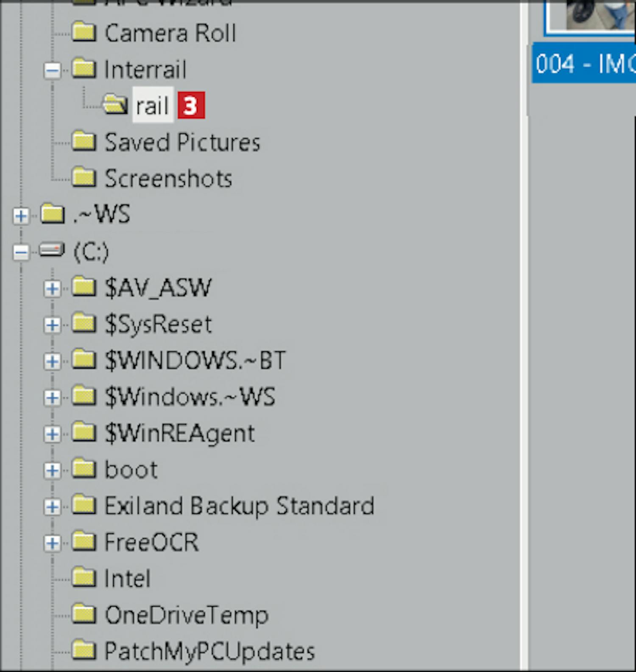
Task: Click the C: drive icon
Action: point(52,250)
